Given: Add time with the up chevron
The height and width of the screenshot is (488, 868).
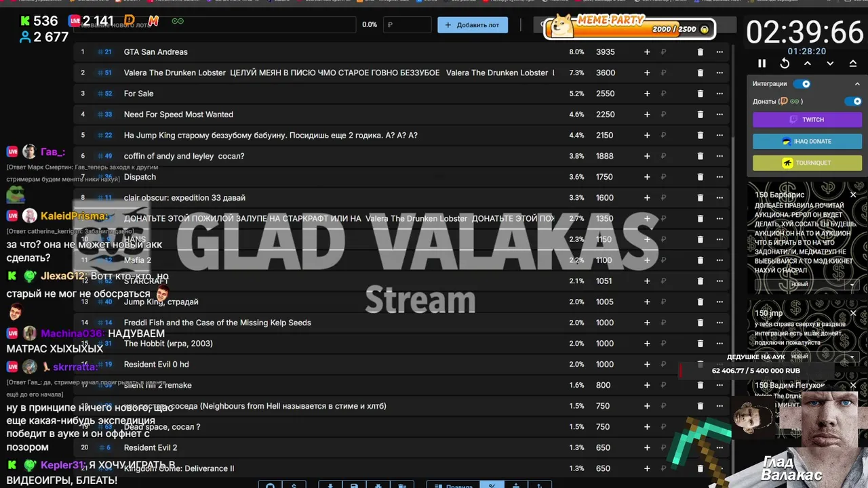Looking at the screenshot, I should click(808, 63).
